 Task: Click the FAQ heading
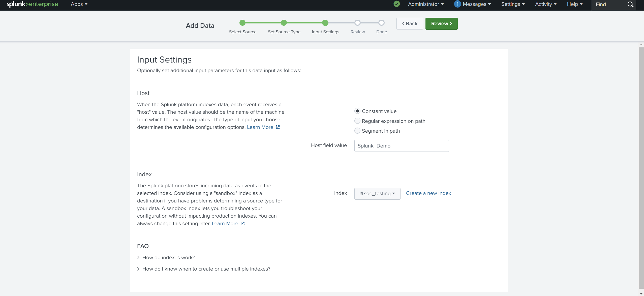tap(143, 246)
